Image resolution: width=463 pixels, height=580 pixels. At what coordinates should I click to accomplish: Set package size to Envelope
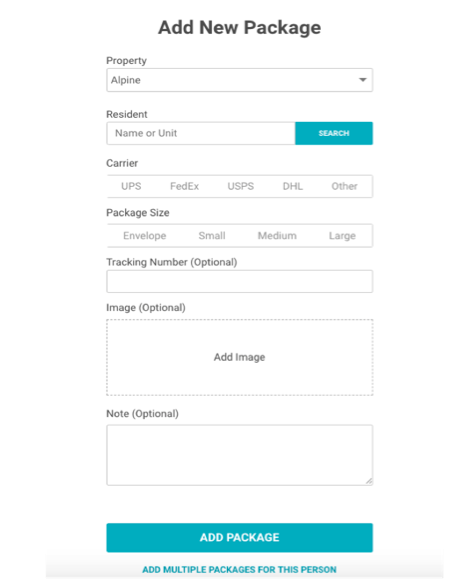click(x=145, y=236)
